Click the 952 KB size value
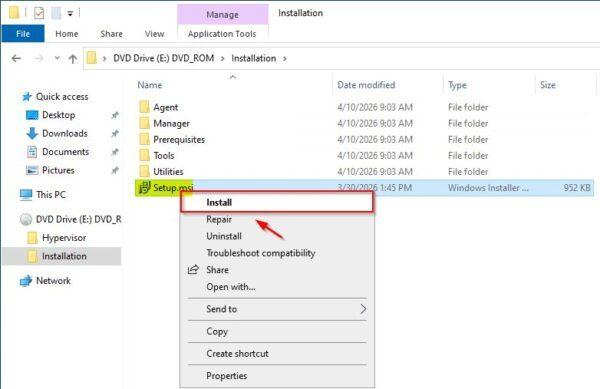 click(577, 188)
